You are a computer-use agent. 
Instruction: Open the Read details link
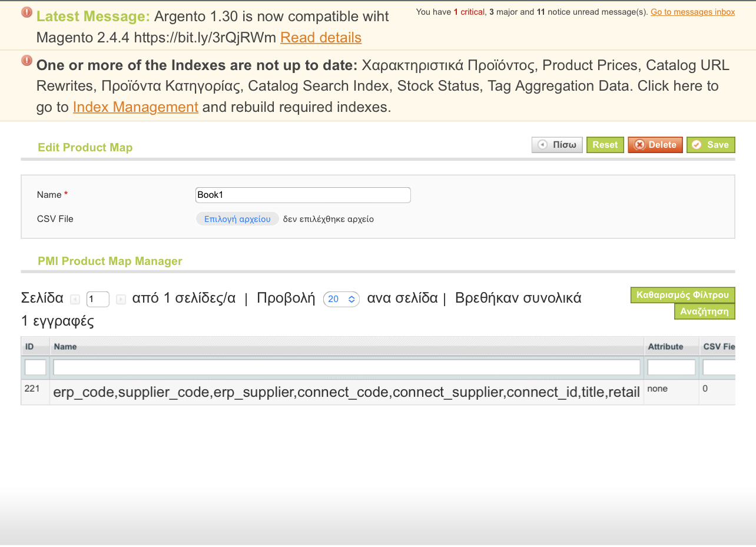[321, 37]
